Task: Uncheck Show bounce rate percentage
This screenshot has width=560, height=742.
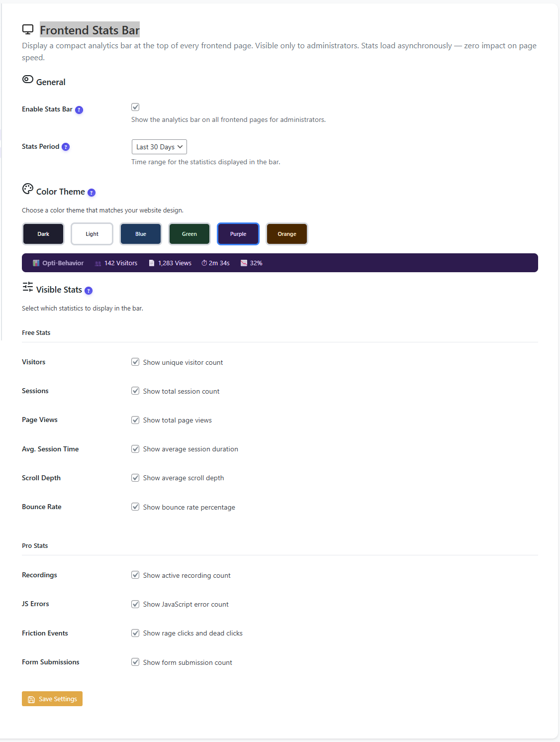Action: point(135,507)
